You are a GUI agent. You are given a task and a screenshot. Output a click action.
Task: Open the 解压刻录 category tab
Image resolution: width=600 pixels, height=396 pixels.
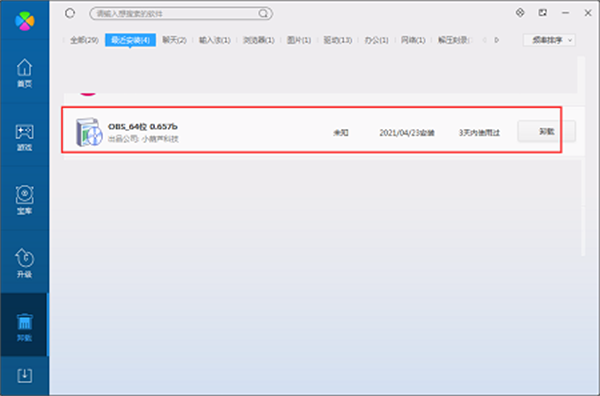pyautogui.click(x=454, y=40)
